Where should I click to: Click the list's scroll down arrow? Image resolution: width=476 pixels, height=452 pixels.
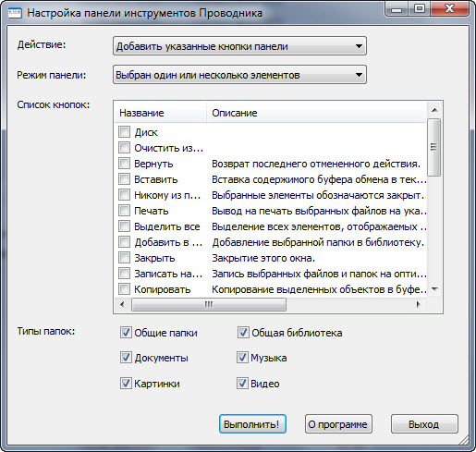(434, 289)
